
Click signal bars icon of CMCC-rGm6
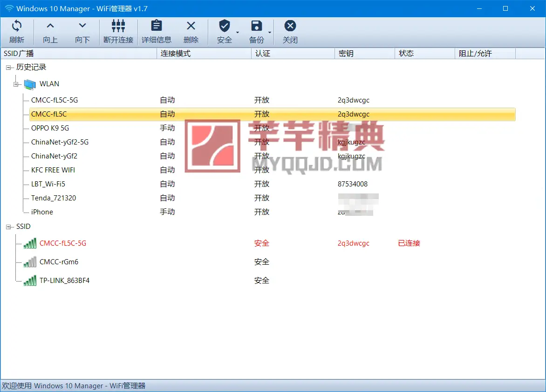[x=30, y=261]
